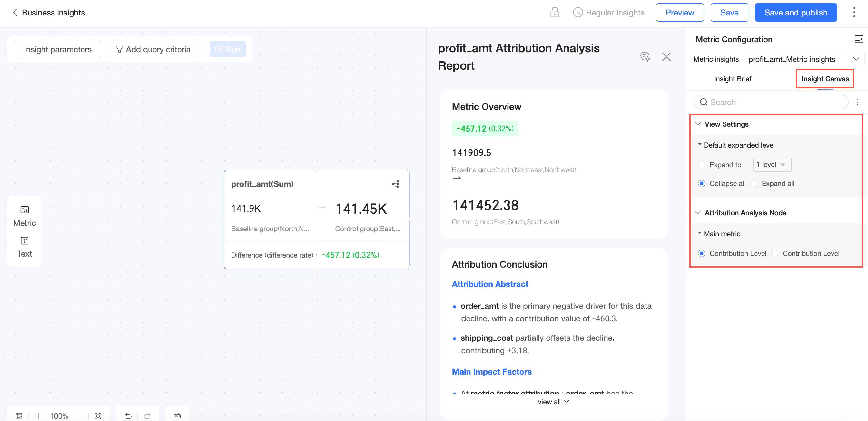This screenshot has height=421, width=868.
Task: Click the Save and publish button
Action: click(795, 13)
